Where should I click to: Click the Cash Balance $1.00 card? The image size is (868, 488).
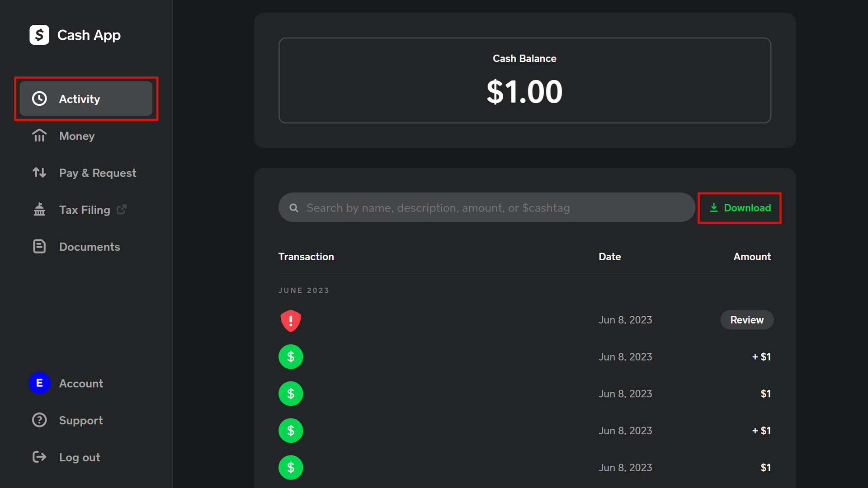point(524,80)
